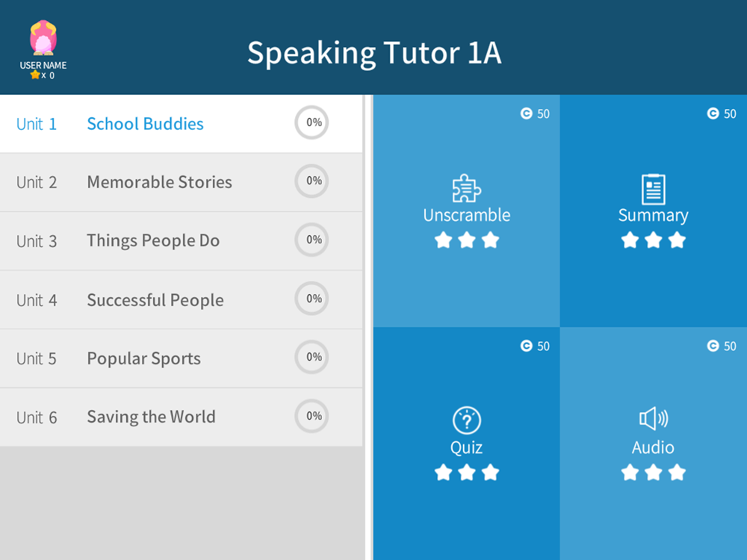Open Unit 6 Saving the World

[x=181, y=417]
